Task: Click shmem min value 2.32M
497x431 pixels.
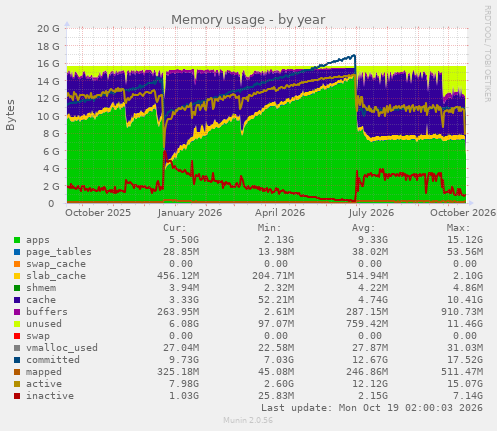Action: tap(278, 288)
